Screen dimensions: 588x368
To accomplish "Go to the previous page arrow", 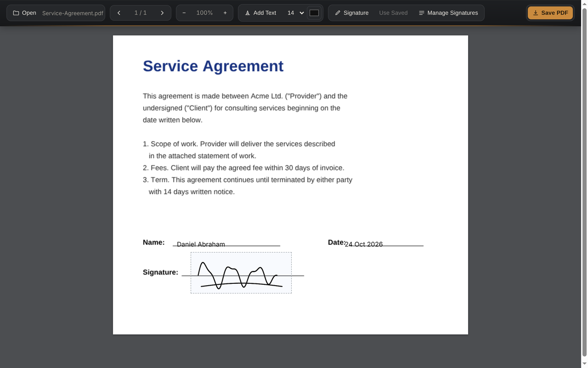I will [119, 13].
